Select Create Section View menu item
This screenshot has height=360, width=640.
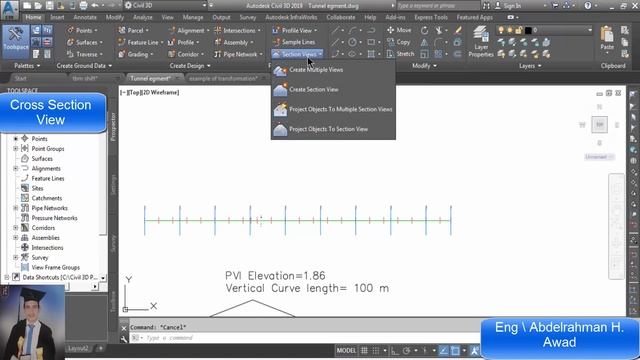(x=333, y=89)
